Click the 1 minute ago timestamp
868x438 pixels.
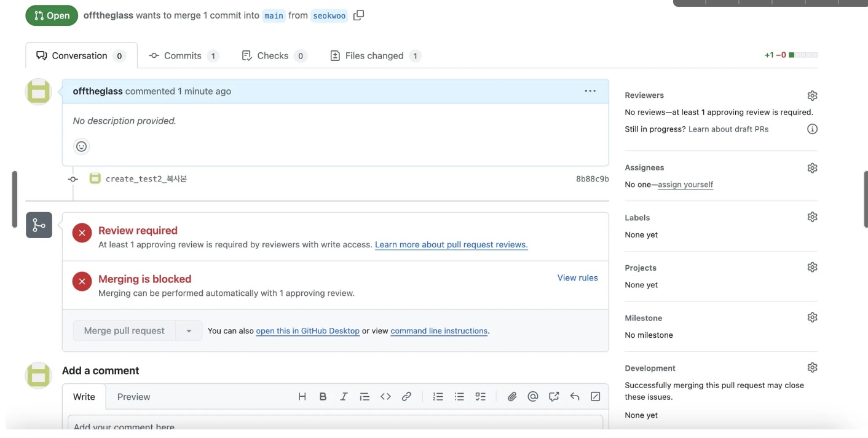tap(205, 91)
